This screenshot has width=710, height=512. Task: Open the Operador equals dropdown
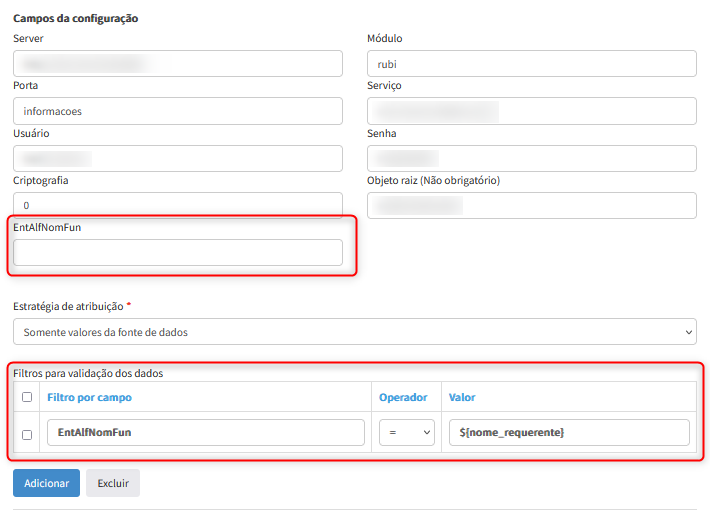coord(406,432)
